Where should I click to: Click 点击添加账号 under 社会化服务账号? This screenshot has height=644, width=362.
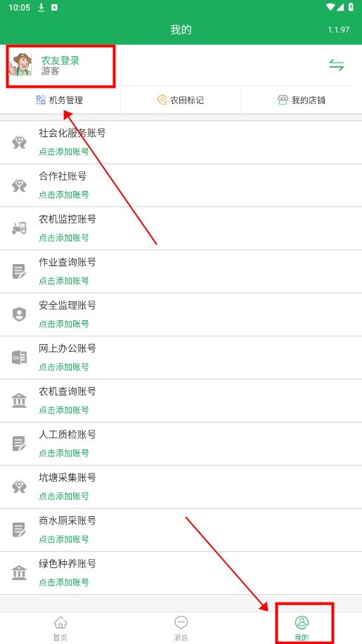(64, 152)
